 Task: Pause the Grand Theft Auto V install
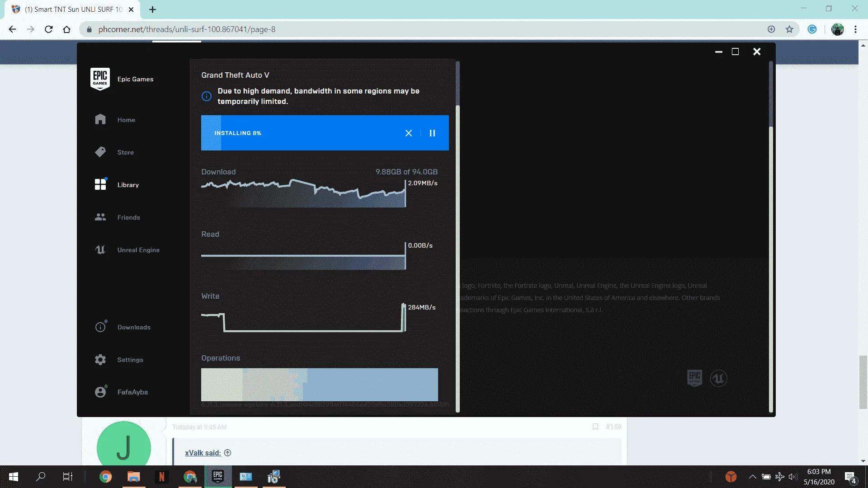point(432,133)
